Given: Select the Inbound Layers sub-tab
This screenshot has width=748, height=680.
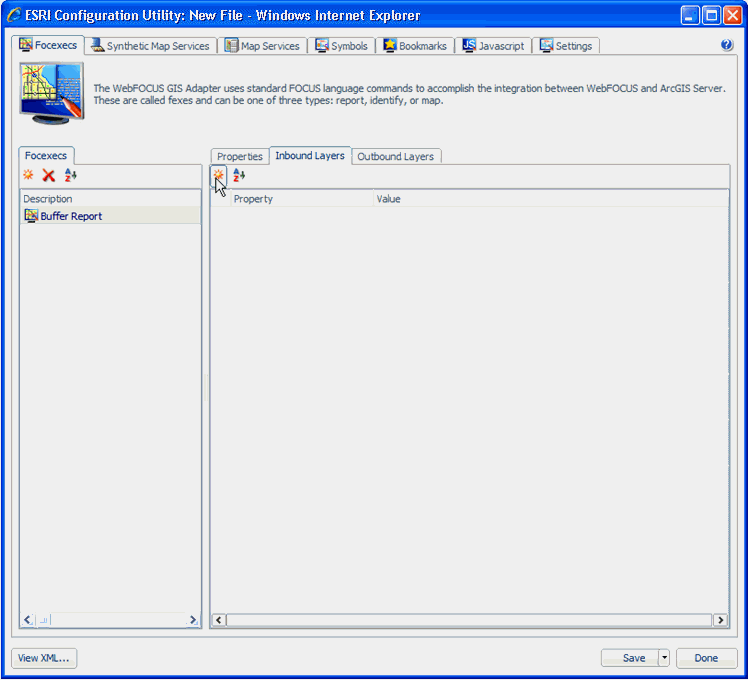Looking at the screenshot, I should (310, 156).
